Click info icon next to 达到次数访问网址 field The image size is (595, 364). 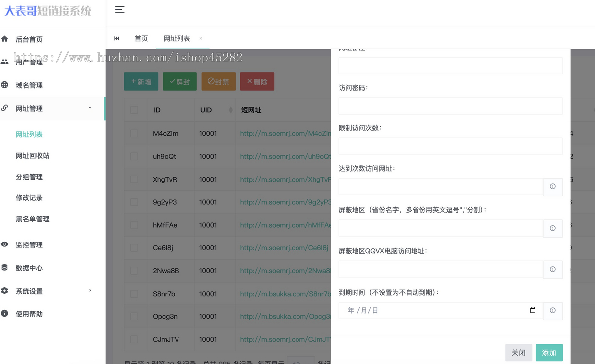[x=553, y=187]
